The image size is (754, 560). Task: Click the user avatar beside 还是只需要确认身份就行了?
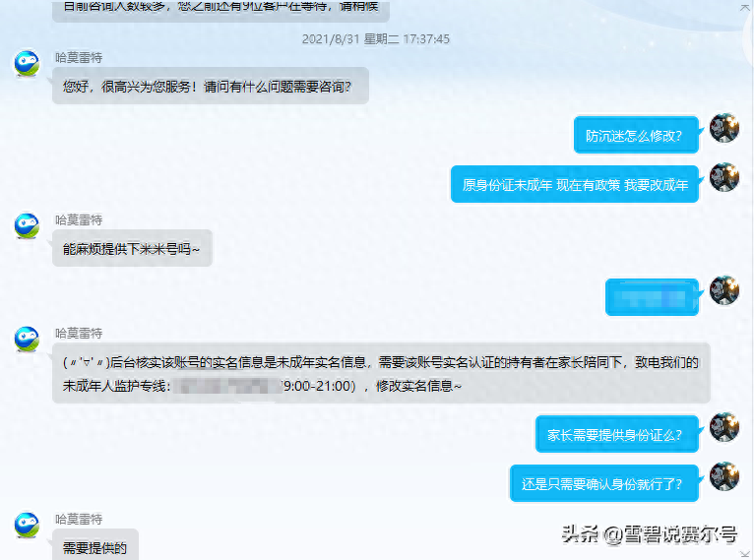pos(724,476)
